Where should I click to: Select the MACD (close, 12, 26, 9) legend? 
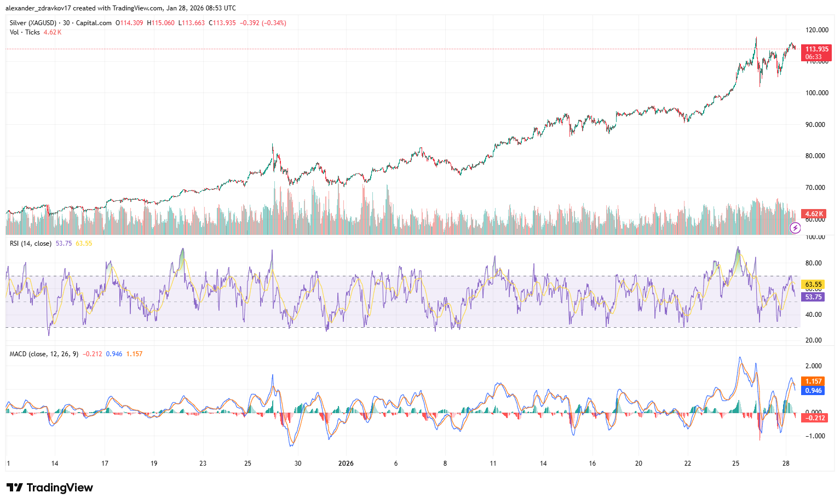pyautogui.click(x=44, y=354)
